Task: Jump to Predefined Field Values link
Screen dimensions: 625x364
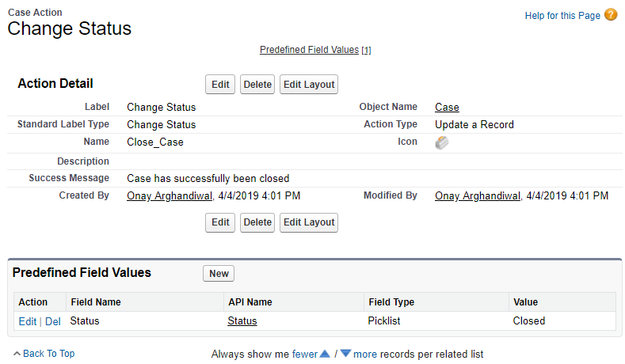Action: pos(309,50)
